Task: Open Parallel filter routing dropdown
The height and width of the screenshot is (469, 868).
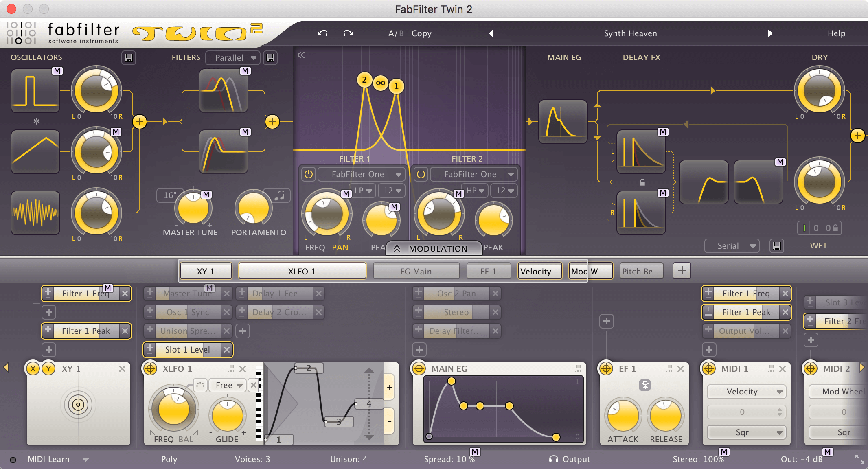Action: point(232,58)
